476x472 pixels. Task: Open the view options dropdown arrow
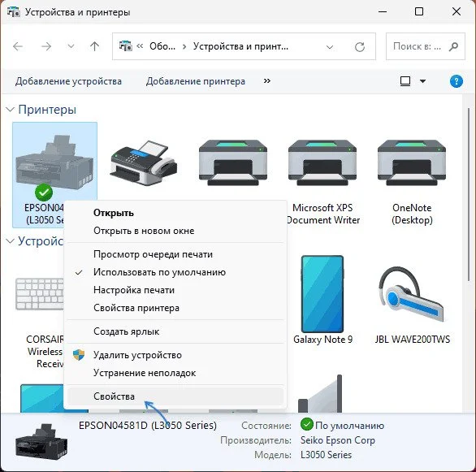point(422,81)
